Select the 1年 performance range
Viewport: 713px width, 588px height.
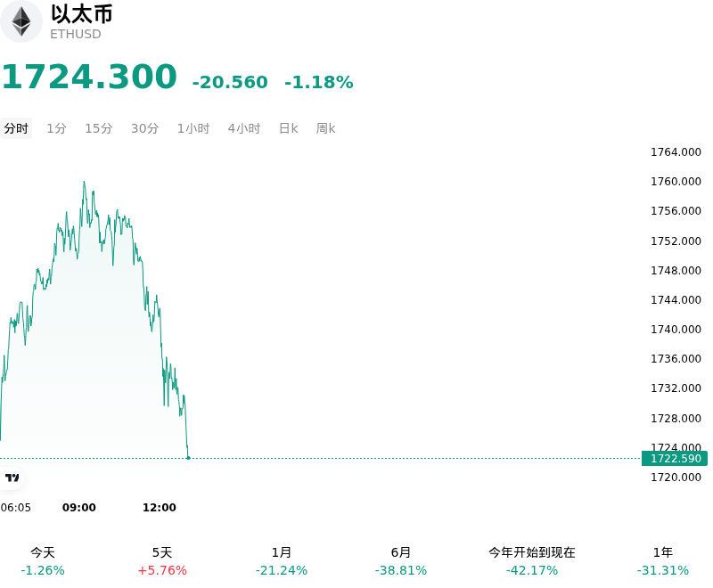[x=663, y=561]
